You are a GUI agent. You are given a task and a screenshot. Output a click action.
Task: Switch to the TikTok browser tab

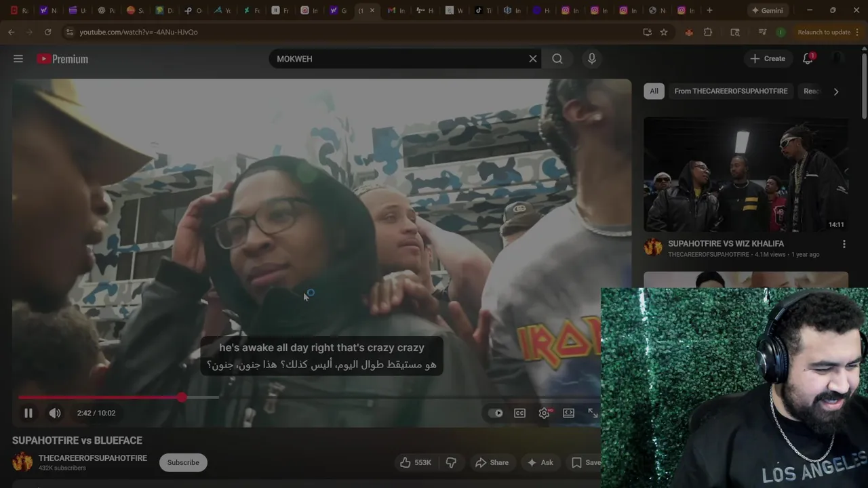click(483, 10)
